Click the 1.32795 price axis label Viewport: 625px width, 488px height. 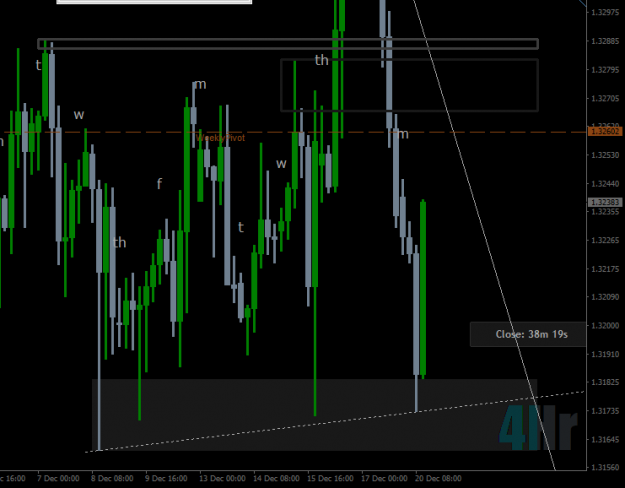[x=605, y=70]
